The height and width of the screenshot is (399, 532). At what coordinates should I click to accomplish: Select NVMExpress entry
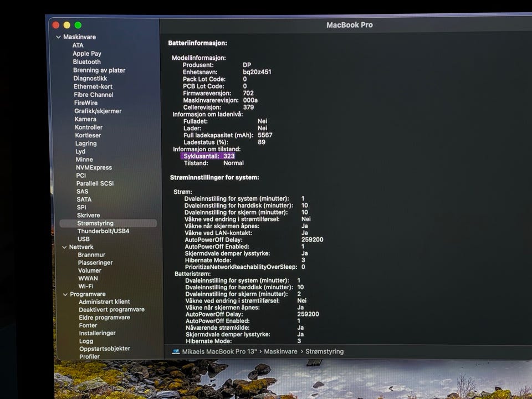(x=94, y=167)
